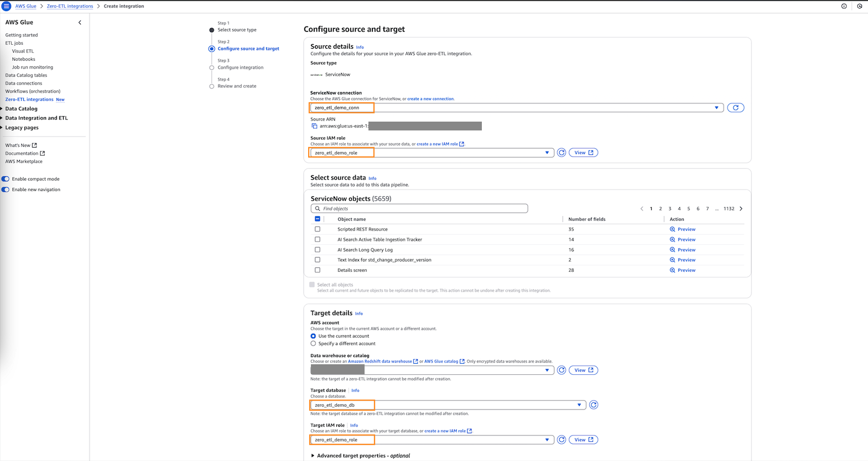Viewport: 868px width, 461px height.
Task: Preview AI Search Active Table Ingestion Tracker
Action: (x=683, y=240)
